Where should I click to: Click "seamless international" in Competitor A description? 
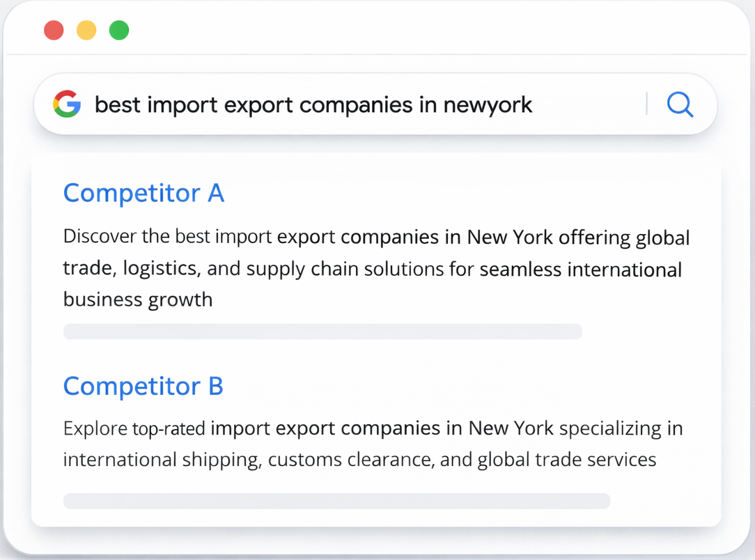pyautogui.click(x=580, y=269)
